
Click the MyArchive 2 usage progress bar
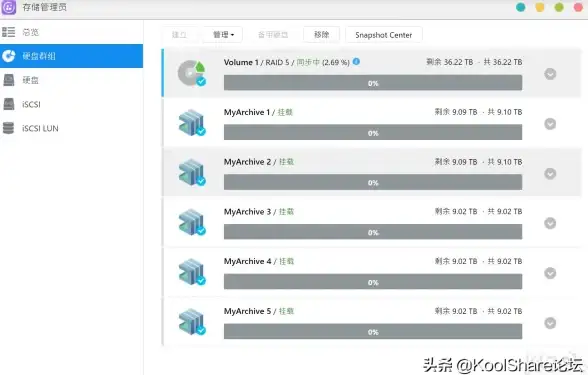coord(373,182)
